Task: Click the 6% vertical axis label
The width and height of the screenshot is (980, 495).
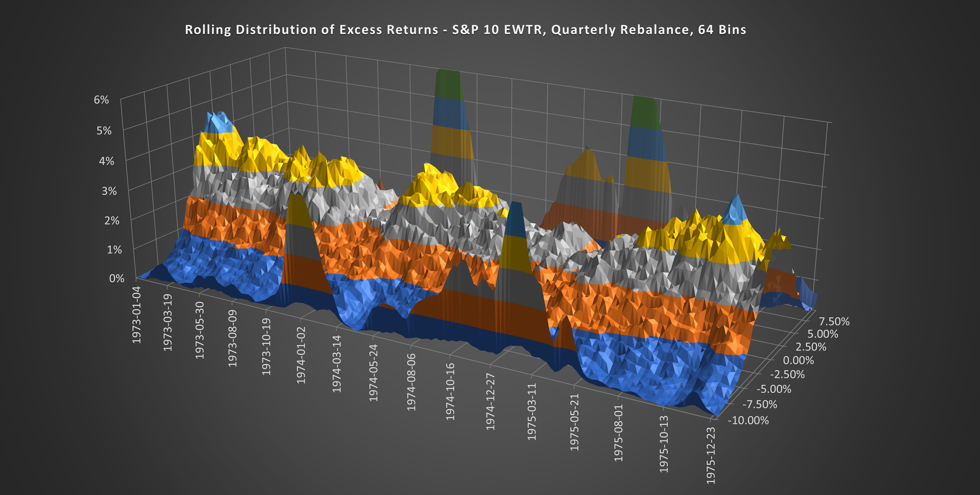Action: click(101, 100)
